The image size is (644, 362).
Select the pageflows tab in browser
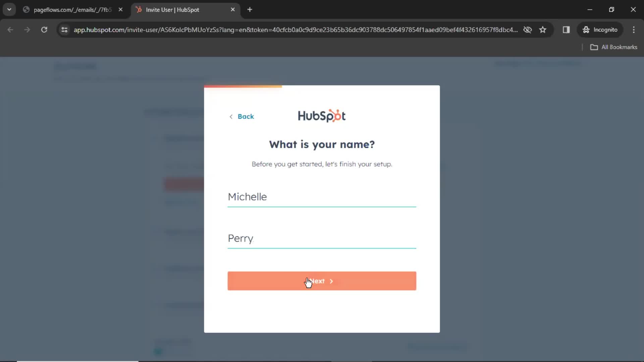(x=72, y=10)
